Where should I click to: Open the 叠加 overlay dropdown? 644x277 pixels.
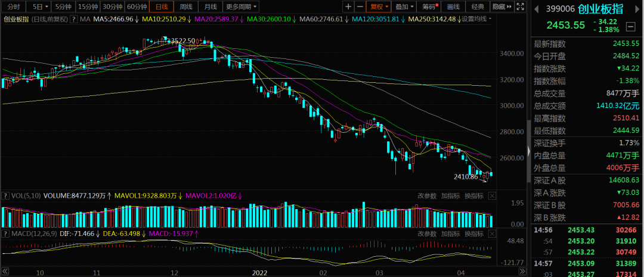click(404, 7)
